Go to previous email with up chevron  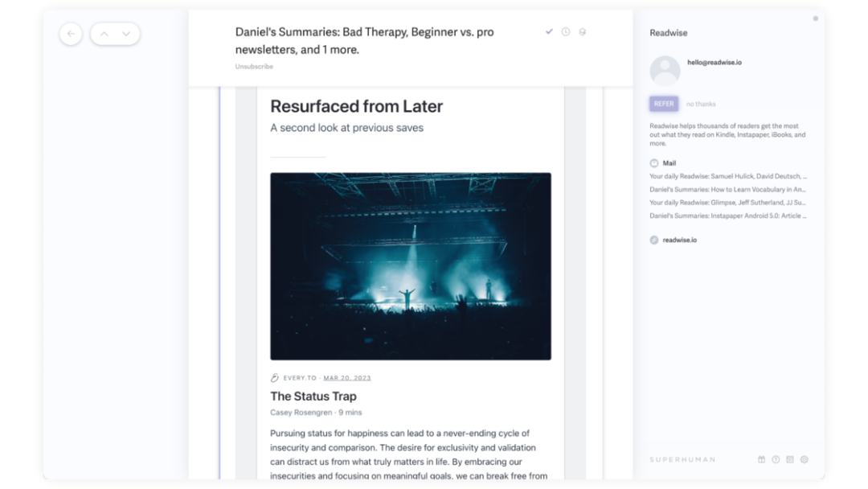(x=104, y=34)
